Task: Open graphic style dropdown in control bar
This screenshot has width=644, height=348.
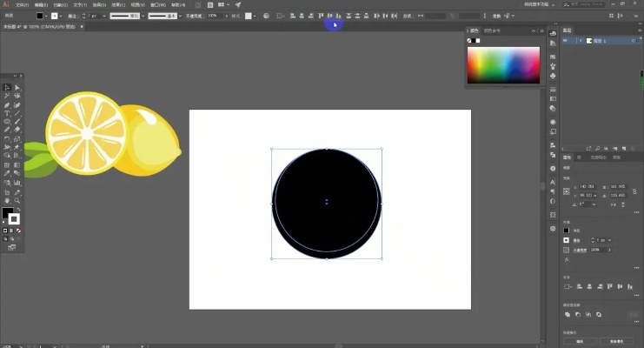Action: click(255, 16)
